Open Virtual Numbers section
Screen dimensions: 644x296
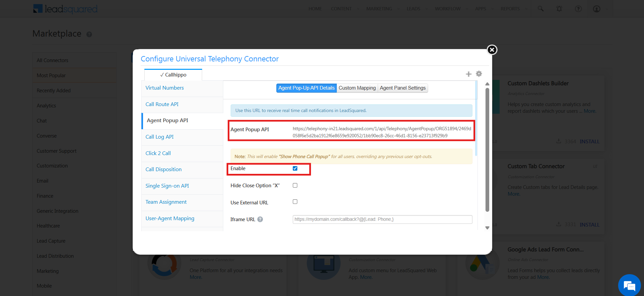(182, 88)
